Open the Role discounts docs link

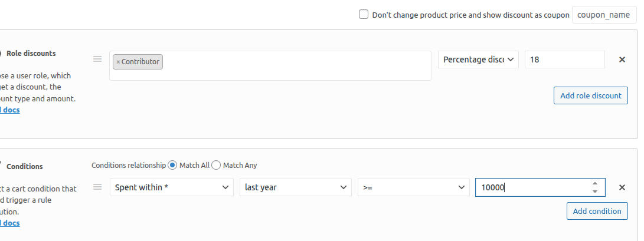point(11,110)
